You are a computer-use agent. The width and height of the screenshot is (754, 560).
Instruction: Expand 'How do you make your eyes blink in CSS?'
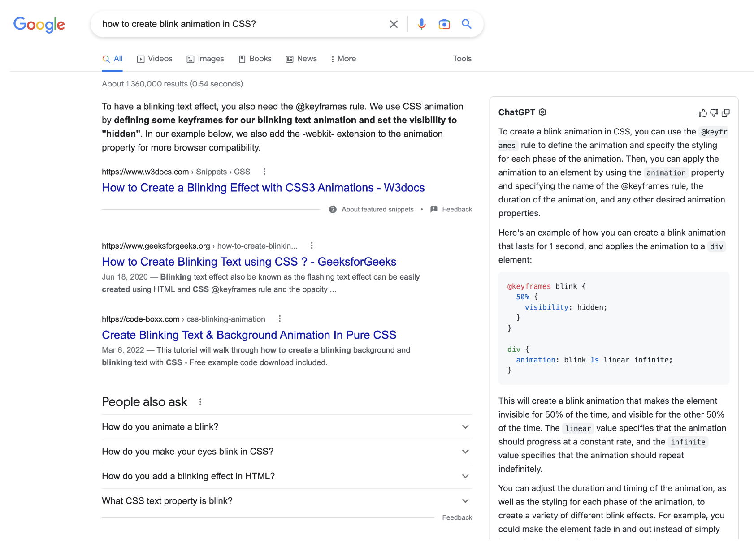click(287, 452)
